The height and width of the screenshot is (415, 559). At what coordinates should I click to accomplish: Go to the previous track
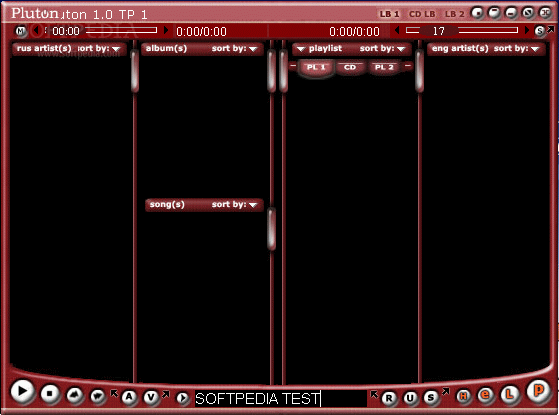[x=75, y=395]
